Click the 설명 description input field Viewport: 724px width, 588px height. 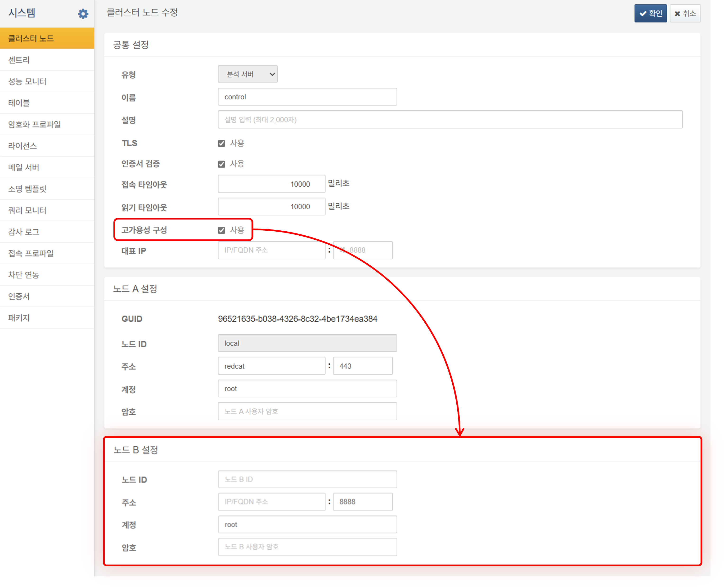click(450, 120)
